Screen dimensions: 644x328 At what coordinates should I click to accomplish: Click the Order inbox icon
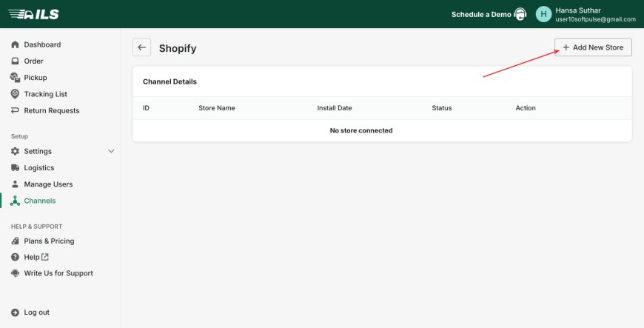pos(16,61)
